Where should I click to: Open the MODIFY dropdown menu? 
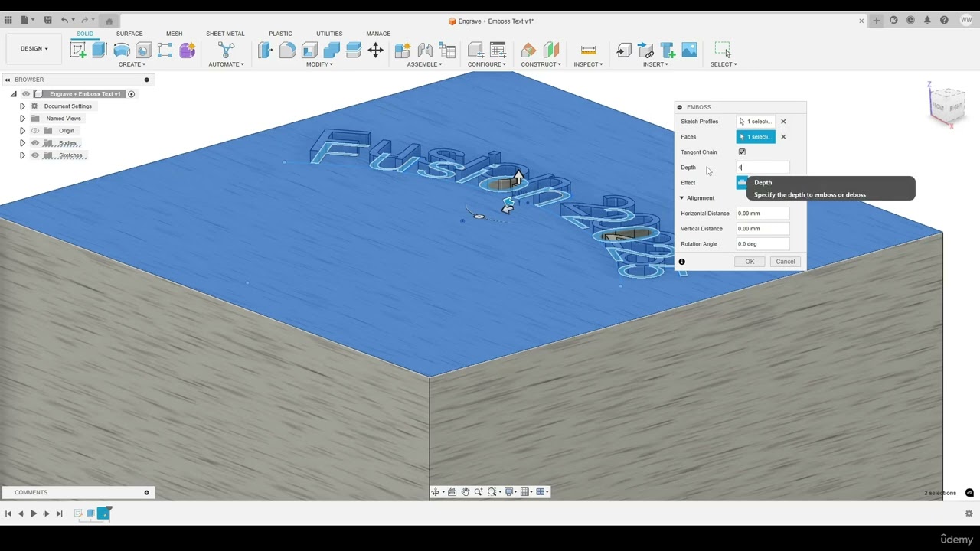point(319,64)
